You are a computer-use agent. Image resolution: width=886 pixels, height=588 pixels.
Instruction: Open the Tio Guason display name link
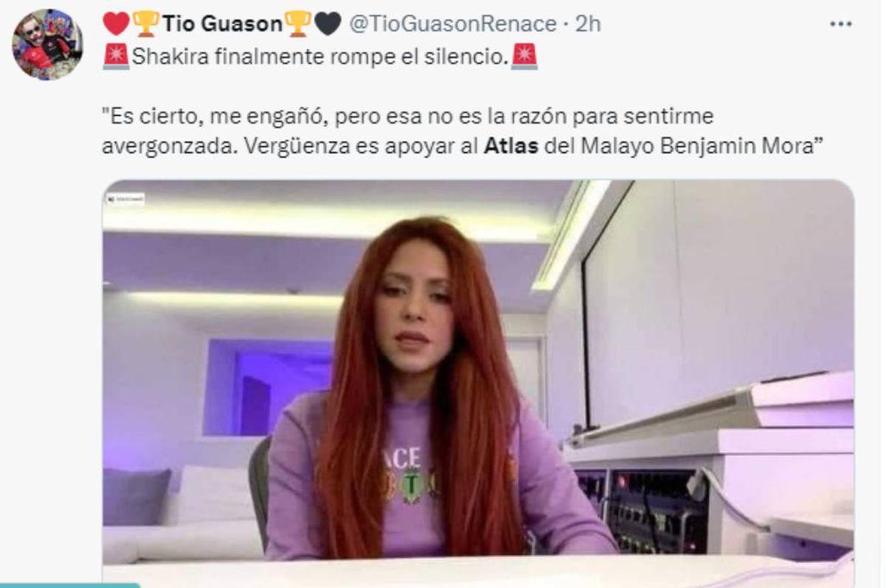221,24
